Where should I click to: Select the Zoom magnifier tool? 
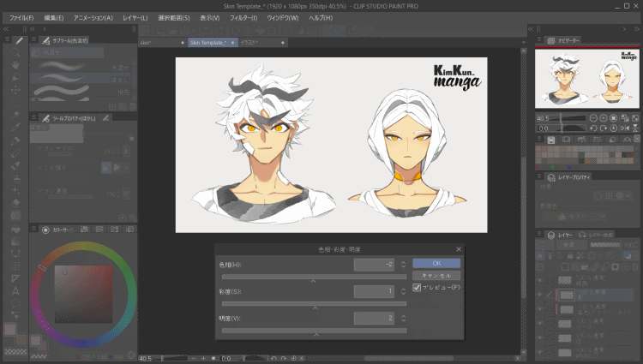[15, 52]
